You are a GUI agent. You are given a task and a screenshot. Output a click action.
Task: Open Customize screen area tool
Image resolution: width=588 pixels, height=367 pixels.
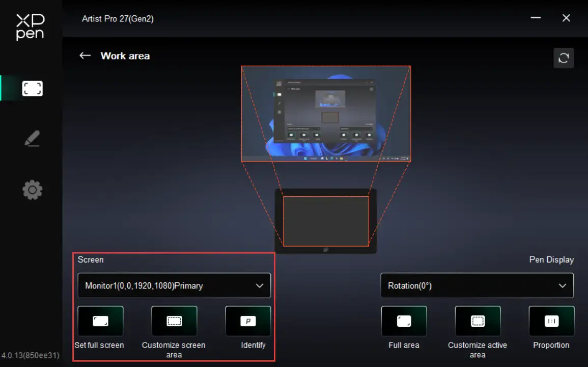point(174,321)
